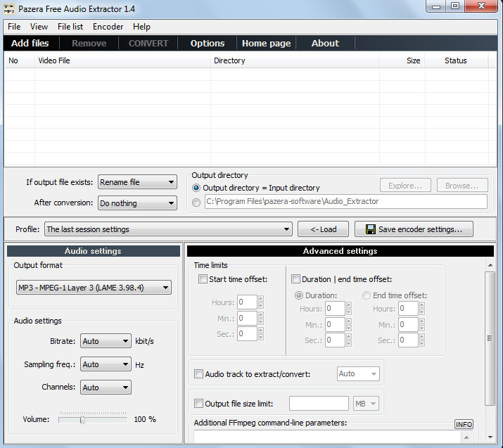This screenshot has width=503, height=448.
Task: Click About in the toolbar
Action: pyautogui.click(x=325, y=44)
